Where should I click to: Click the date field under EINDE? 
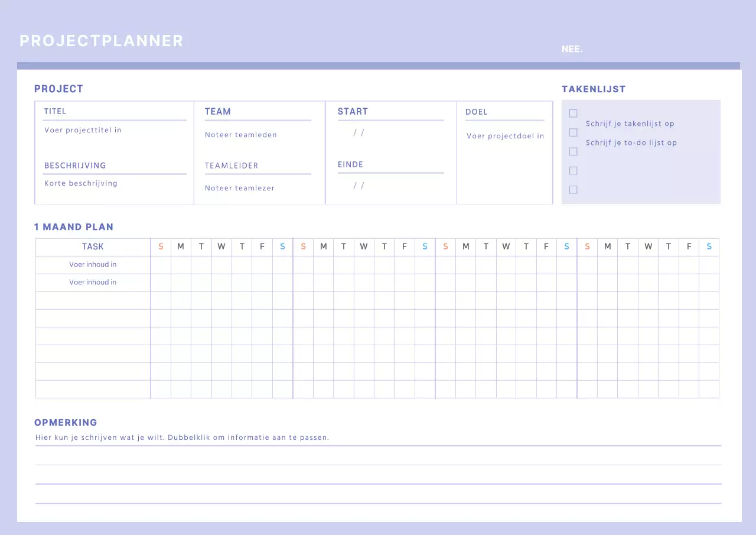pyautogui.click(x=357, y=185)
